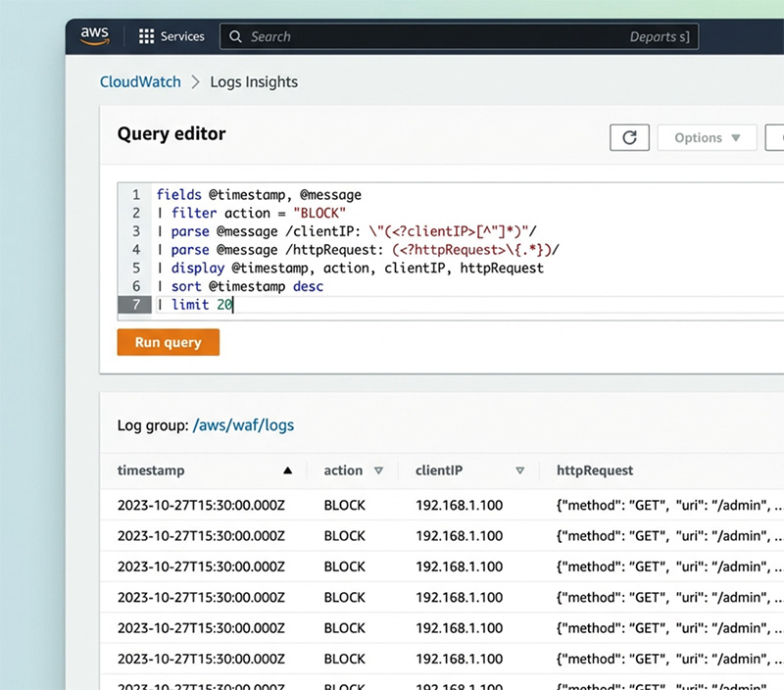
Task: Expand the Options dropdown
Action: click(x=707, y=138)
